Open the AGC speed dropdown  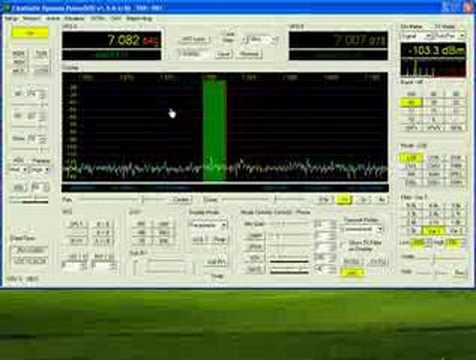(x=18, y=170)
